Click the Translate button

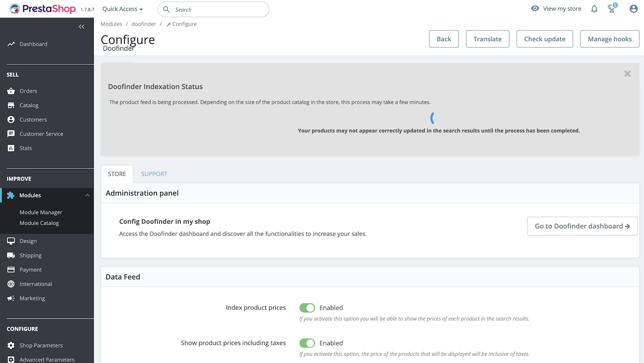tap(487, 39)
